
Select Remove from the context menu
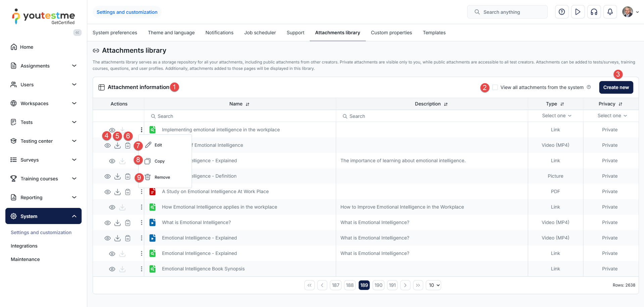[162, 177]
